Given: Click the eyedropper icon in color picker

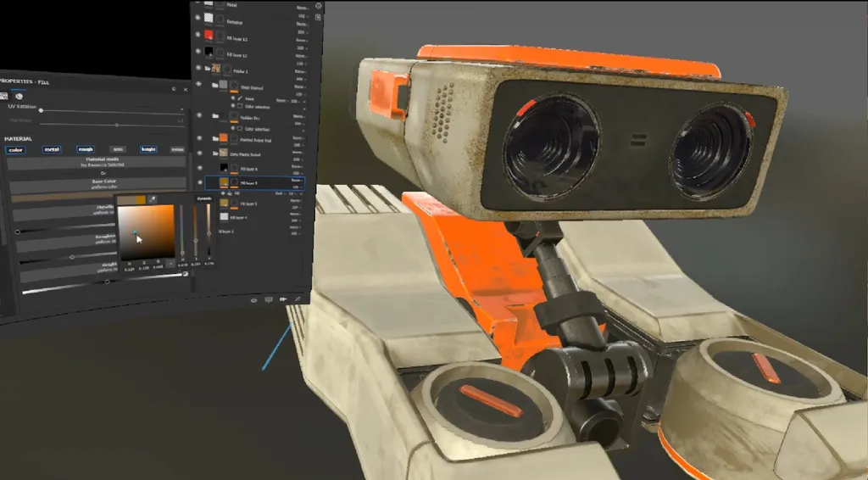Looking at the screenshot, I should (153, 199).
